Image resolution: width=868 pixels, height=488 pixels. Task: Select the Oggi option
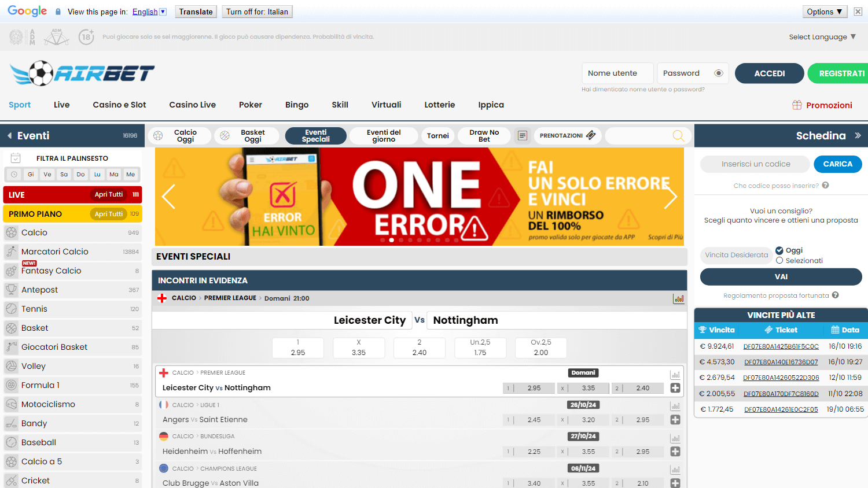click(x=779, y=250)
